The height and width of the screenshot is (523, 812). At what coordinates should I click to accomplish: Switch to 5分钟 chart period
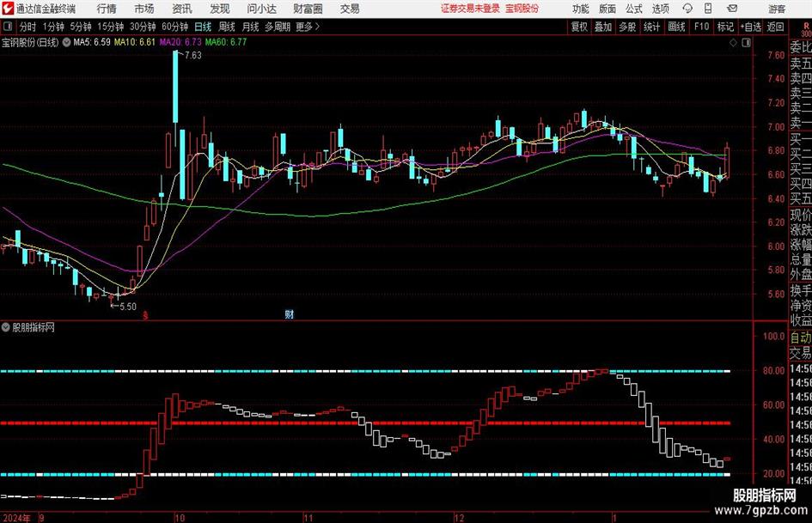(80, 27)
